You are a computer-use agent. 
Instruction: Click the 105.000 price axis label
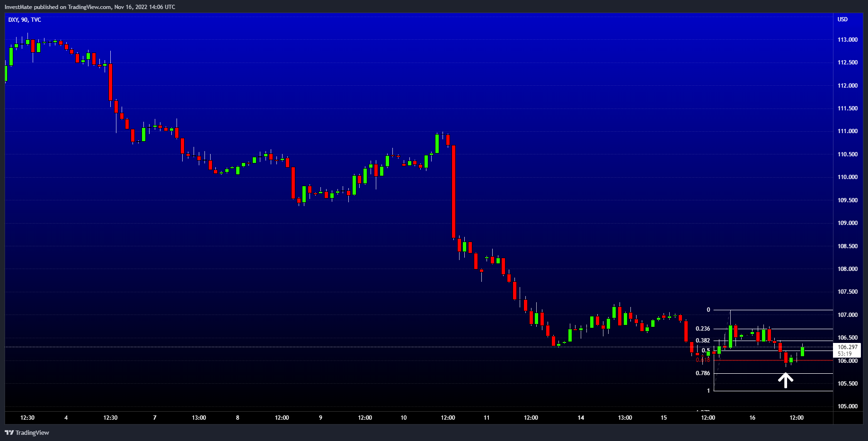[x=847, y=406]
